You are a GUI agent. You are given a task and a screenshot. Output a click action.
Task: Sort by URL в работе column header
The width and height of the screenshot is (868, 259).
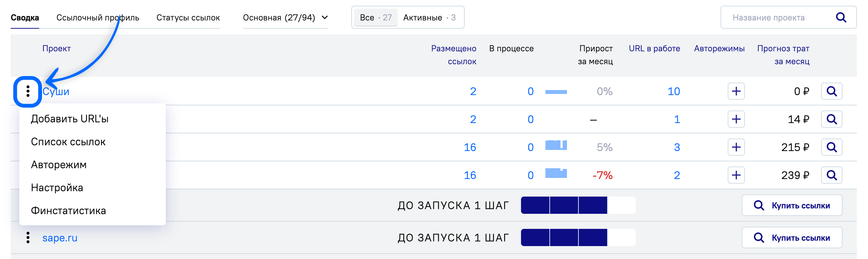(x=654, y=48)
